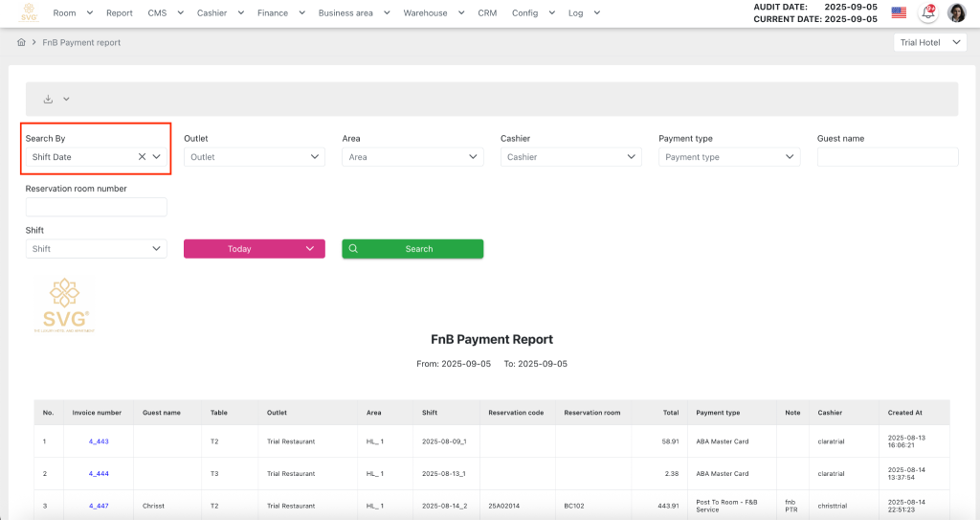Click the SVG logo in top navigation
This screenshot has height=520, width=980.
[x=29, y=13]
